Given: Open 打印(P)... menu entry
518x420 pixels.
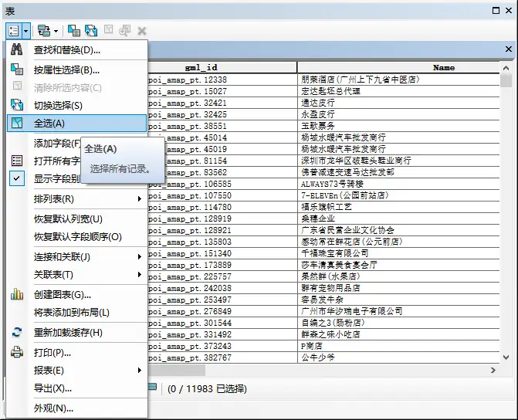Looking at the screenshot, I should [x=76, y=353].
